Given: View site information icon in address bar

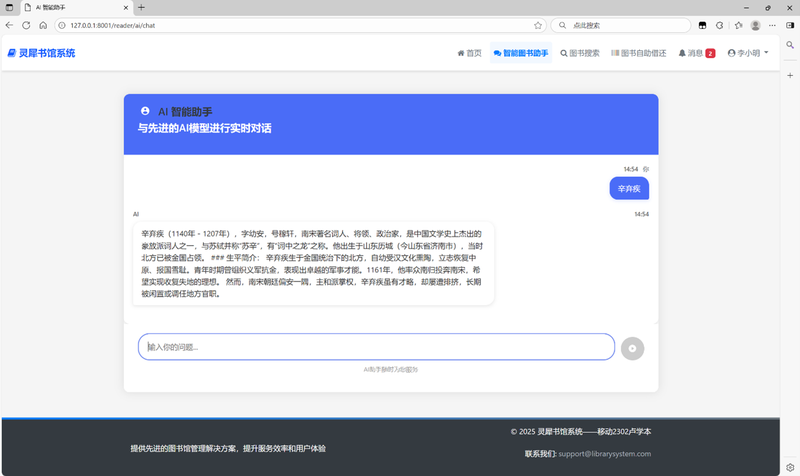Looking at the screenshot, I should pyautogui.click(x=62, y=25).
